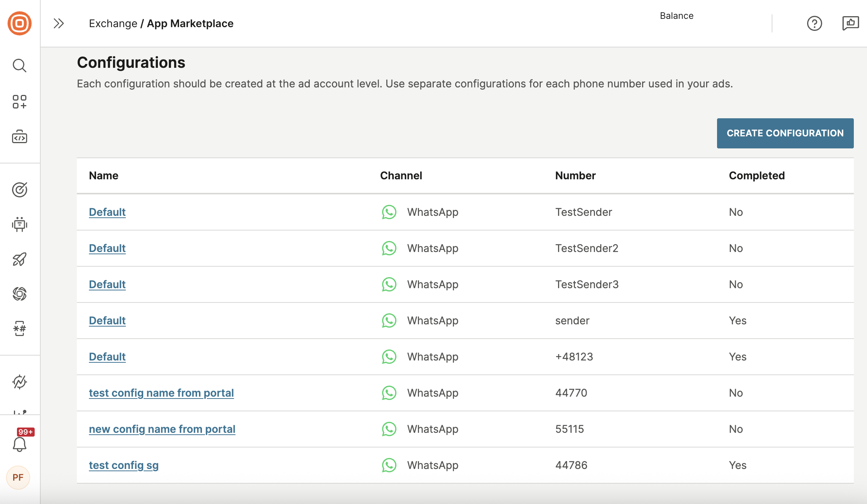Viewport: 867px width, 504px height.
Task: Go to Exchange via the breadcrumb
Action: click(x=112, y=23)
